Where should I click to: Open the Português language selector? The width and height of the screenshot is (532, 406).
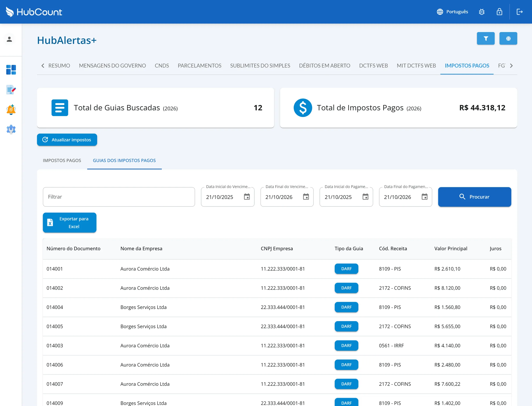click(x=452, y=12)
